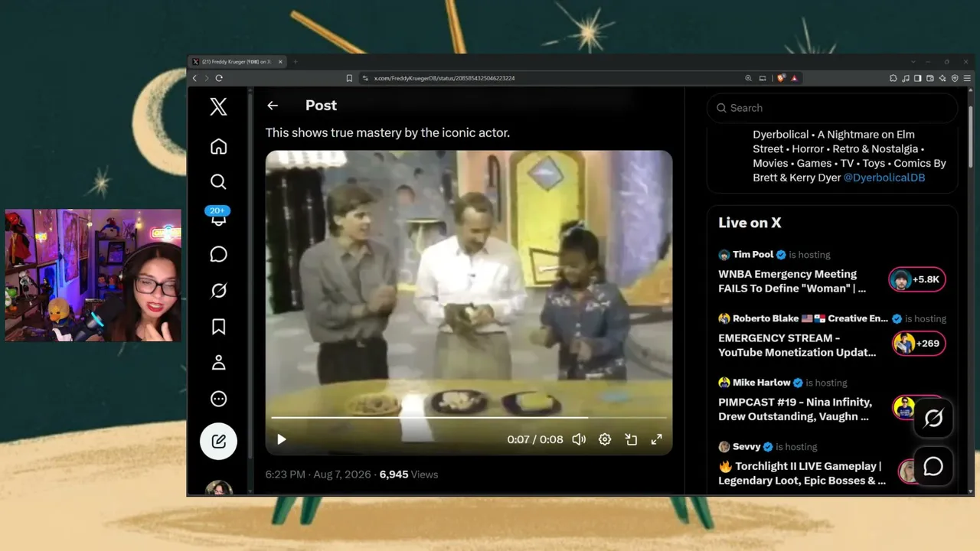Viewport: 980px width, 551px height.
Task: Join Tim Pool's +5.8K live bubble
Action: pos(917,279)
